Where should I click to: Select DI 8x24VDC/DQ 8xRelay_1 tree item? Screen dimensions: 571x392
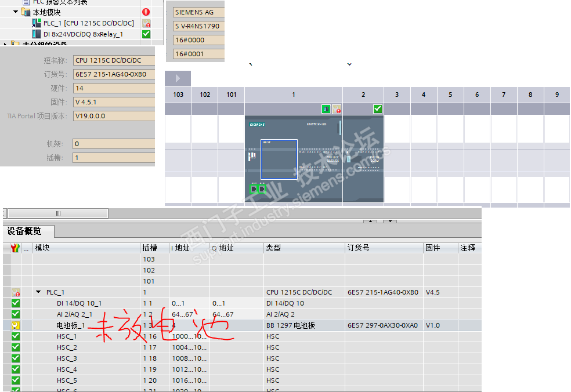click(x=83, y=34)
